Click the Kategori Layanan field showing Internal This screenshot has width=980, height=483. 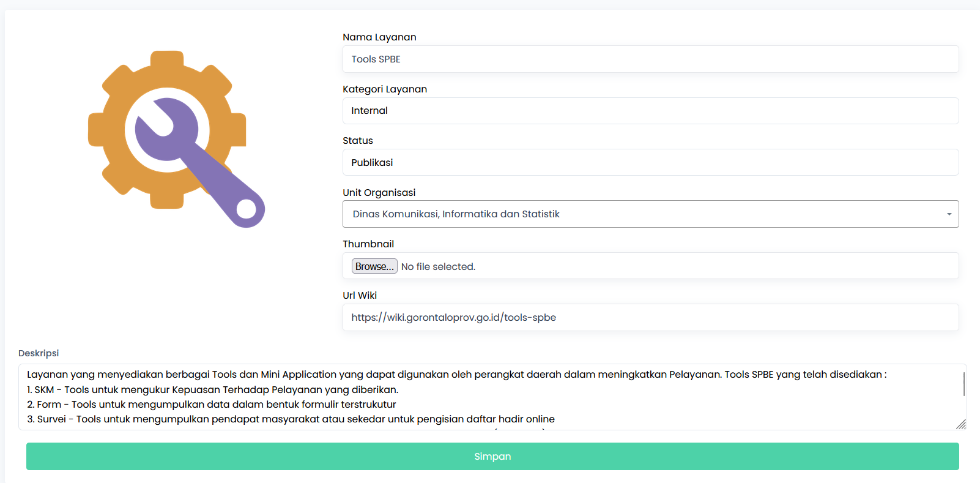(x=650, y=111)
